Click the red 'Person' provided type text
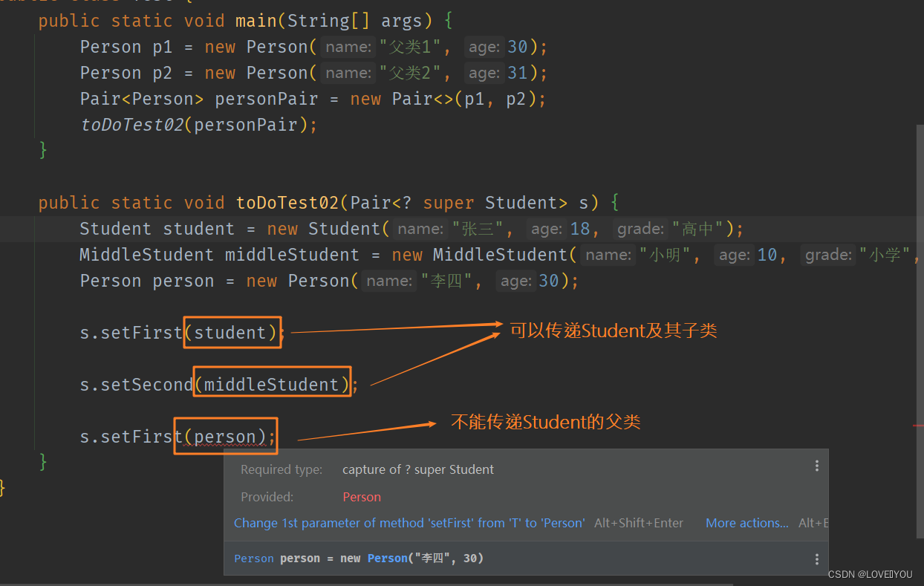 [x=362, y=497]
